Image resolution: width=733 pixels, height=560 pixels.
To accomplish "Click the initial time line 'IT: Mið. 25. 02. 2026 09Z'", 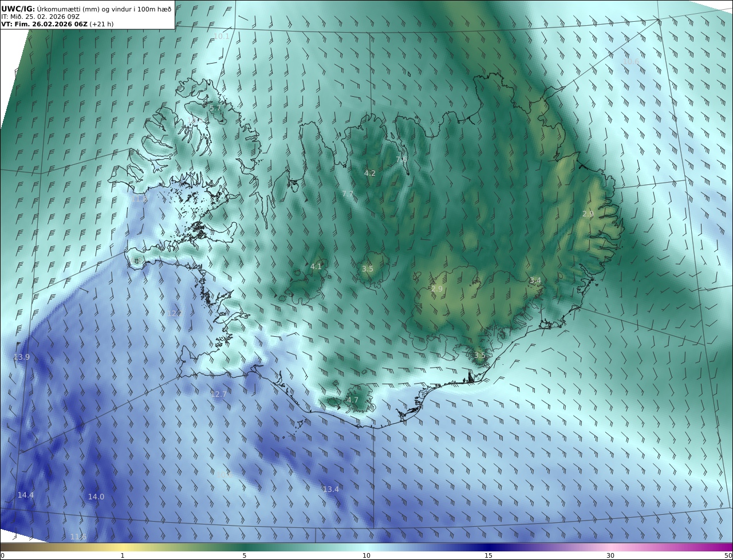I will click(x=40, y=17).
